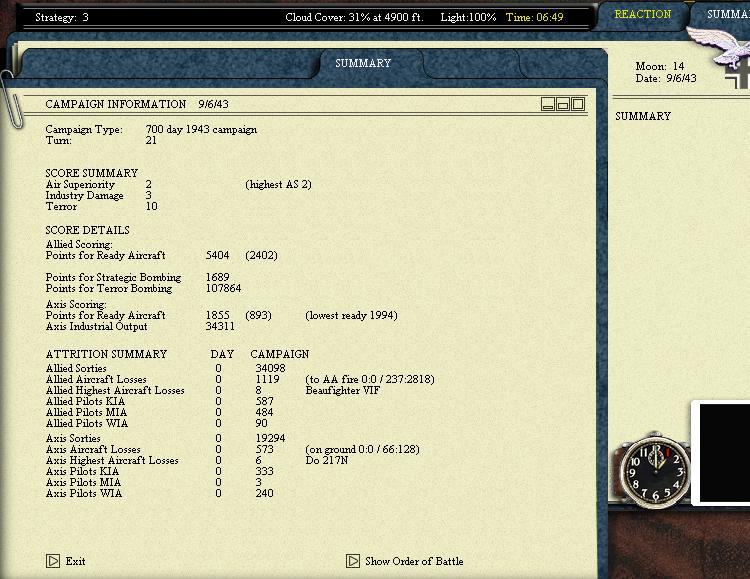
Task: Click (to AA fire 0:0 / 237:2818) note
Action: click(x=370, y=379)
